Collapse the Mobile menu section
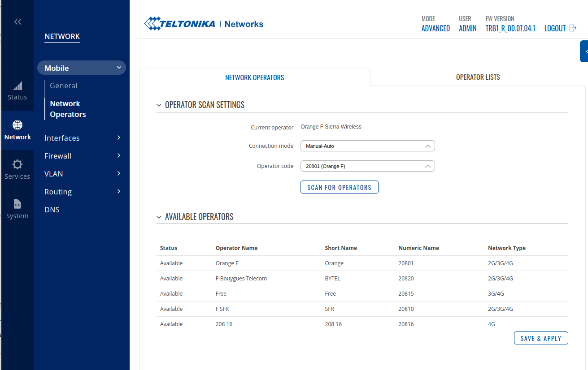 pyautogui.click(x=82, y=68)
